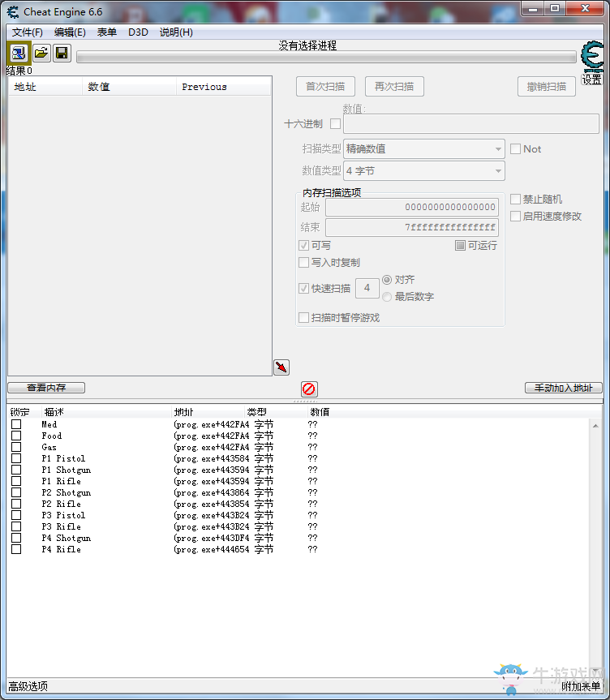Focus the 数值 value input box
Image resolution: width=610 pixels, height=700 pixels.
pos(471,123)
